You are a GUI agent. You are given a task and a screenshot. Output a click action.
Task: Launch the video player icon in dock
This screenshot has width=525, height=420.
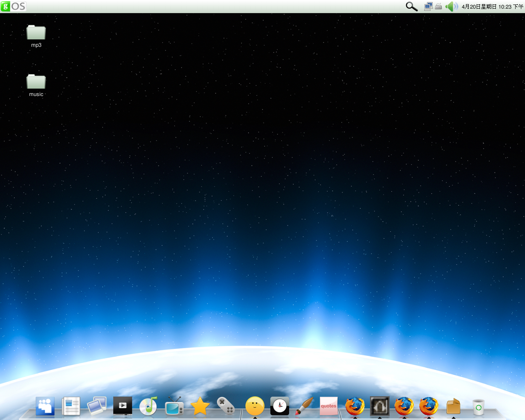pos(123,406)
